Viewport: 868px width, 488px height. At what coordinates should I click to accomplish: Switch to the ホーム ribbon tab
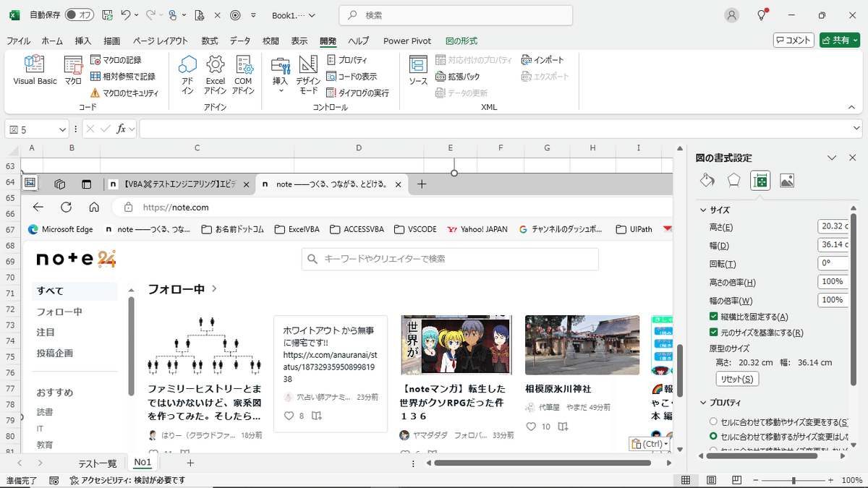coord(52,41)
